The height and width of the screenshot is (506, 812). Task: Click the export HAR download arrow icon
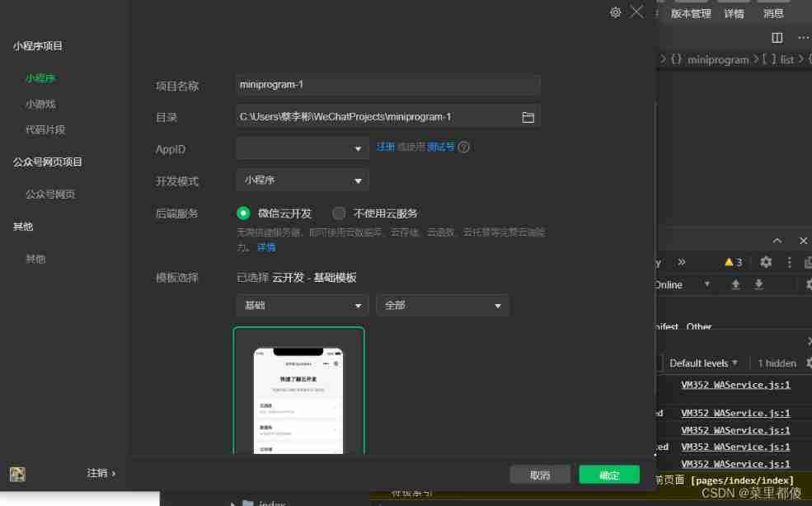click(x=758, y=284)
